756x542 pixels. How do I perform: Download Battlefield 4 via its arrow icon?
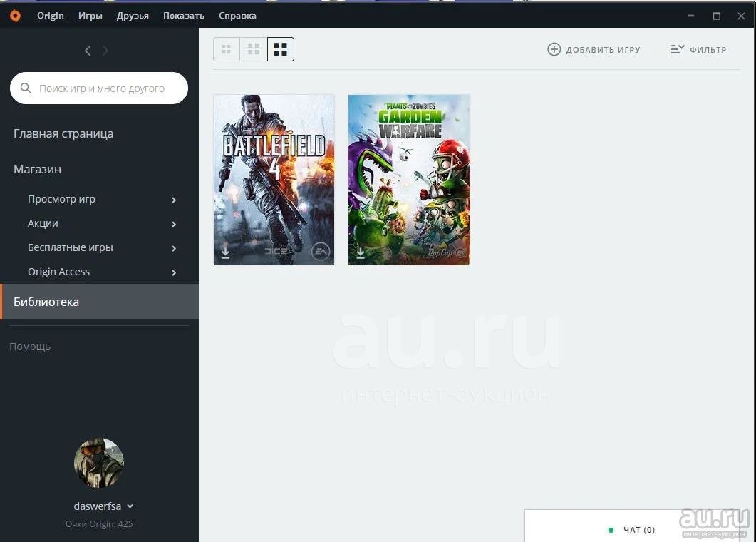(225, 252)
